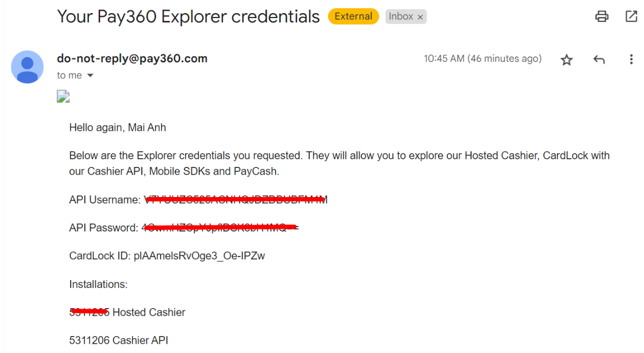Click the email subject title
644x353 pixels.
(188, 17)
